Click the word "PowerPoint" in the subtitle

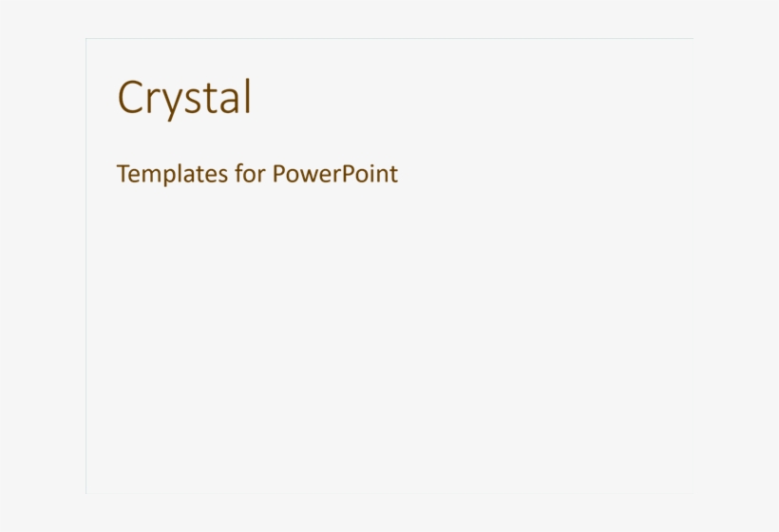click(x=334, y=174)
